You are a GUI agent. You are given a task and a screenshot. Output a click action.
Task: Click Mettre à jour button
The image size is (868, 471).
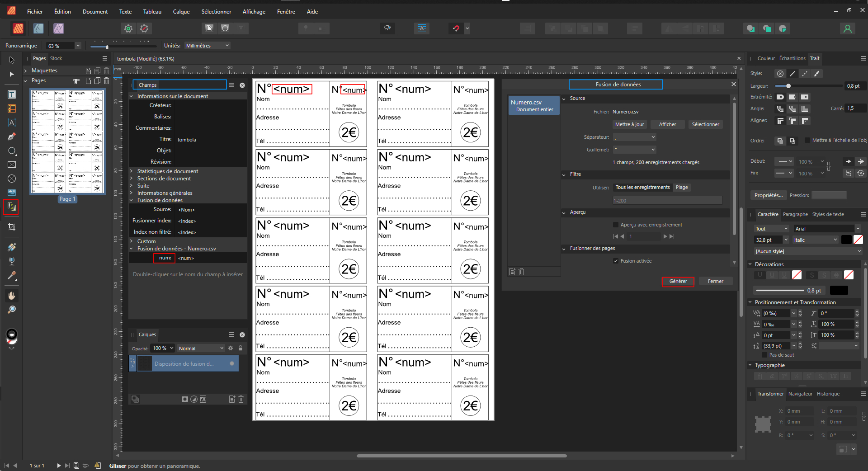coord(629,124)
